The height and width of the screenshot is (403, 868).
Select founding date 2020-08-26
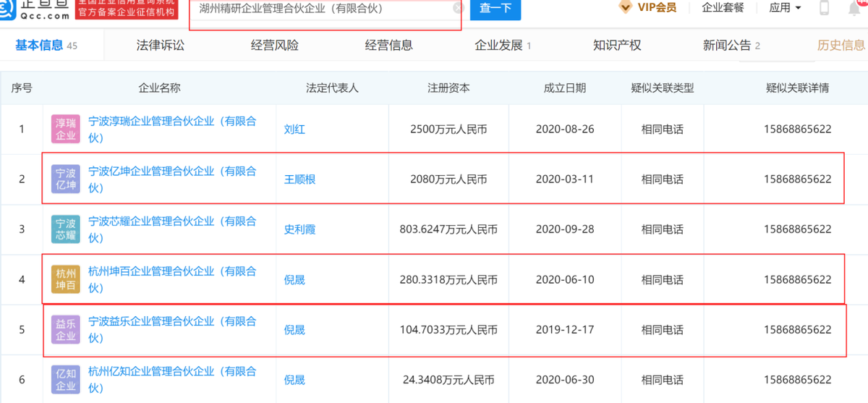564,130
